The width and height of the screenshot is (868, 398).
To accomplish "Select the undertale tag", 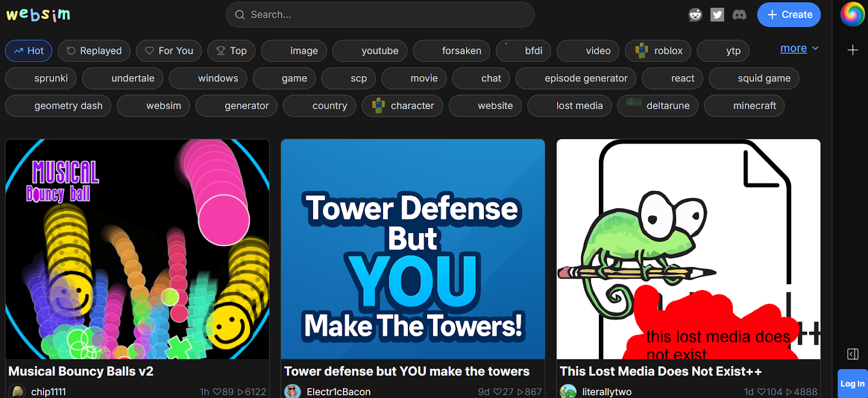I will (123, 78).
